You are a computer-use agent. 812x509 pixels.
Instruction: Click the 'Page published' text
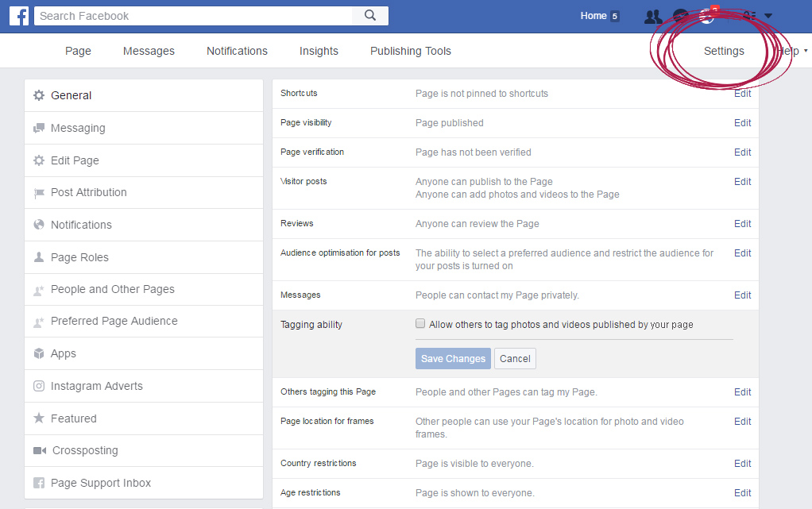[x=450, y=123]
